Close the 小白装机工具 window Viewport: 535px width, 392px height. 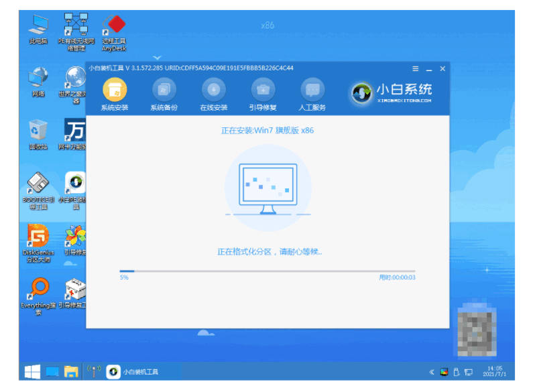442,69
